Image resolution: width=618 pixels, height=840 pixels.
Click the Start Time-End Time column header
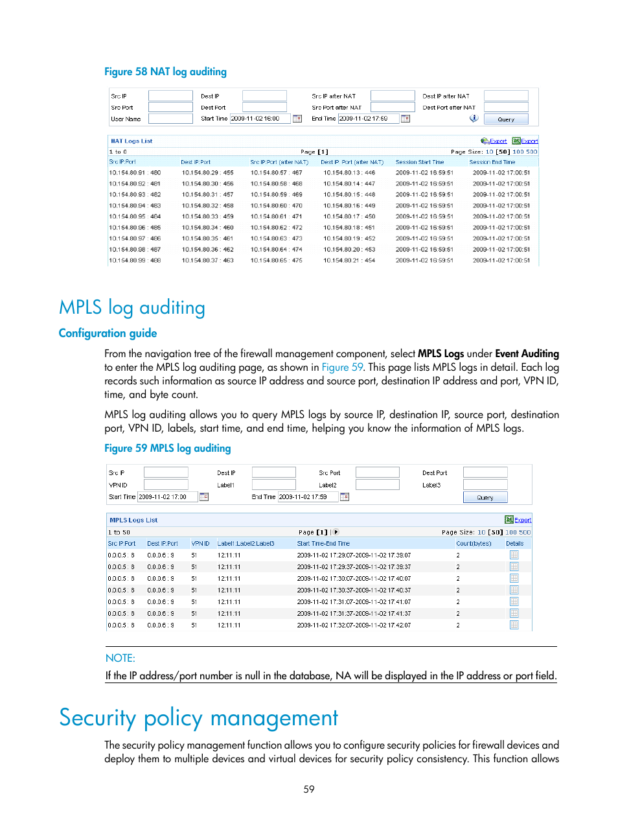coord(323,544)
